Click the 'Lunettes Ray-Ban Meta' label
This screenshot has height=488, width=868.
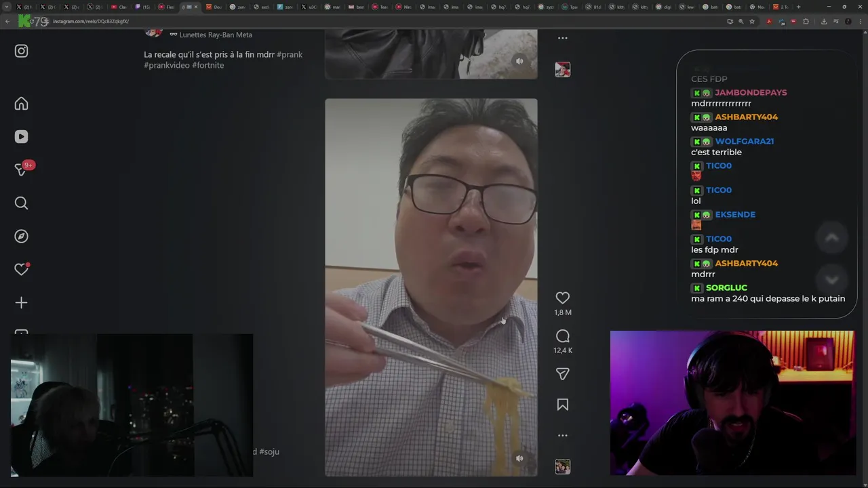(x=216, y=35)
